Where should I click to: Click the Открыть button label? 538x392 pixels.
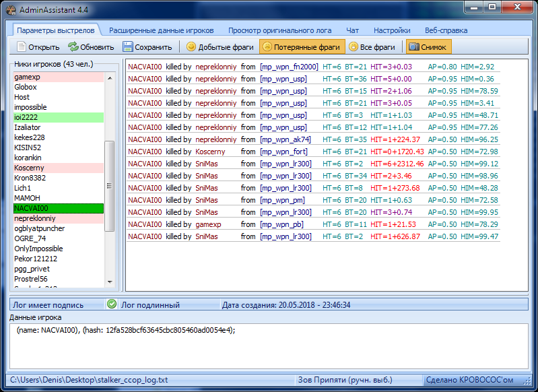(44, 47)
